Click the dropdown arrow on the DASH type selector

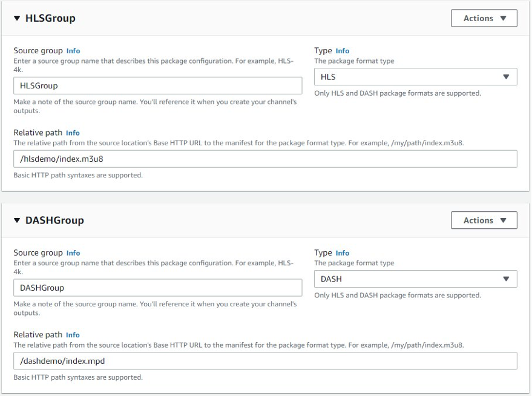[508, 279]
